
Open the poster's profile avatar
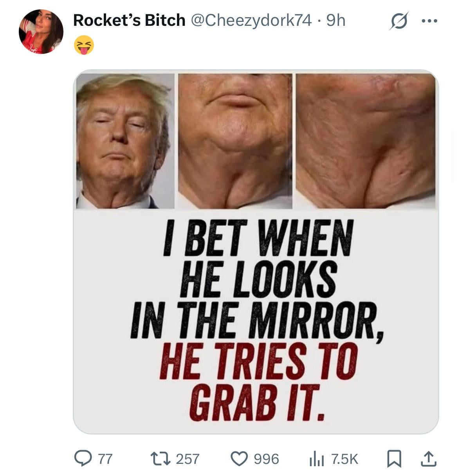(x=41, y=32)
